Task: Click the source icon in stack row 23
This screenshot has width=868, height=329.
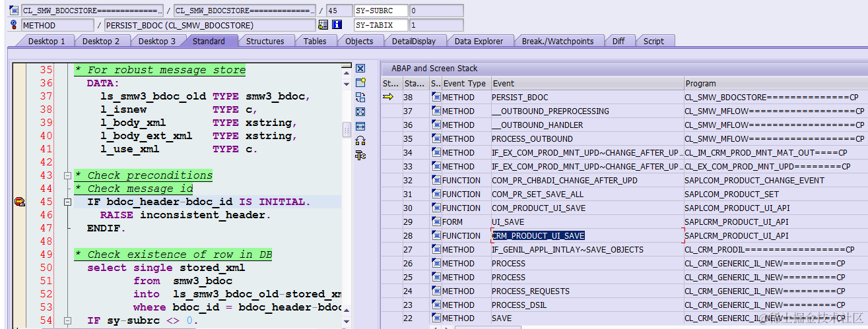Action: point(436,305)
